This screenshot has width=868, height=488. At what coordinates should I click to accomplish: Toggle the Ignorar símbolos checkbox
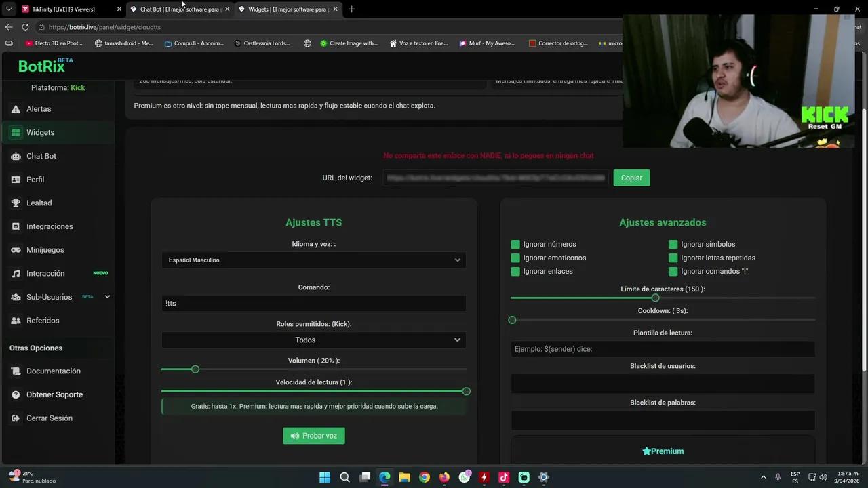[673, 245]
